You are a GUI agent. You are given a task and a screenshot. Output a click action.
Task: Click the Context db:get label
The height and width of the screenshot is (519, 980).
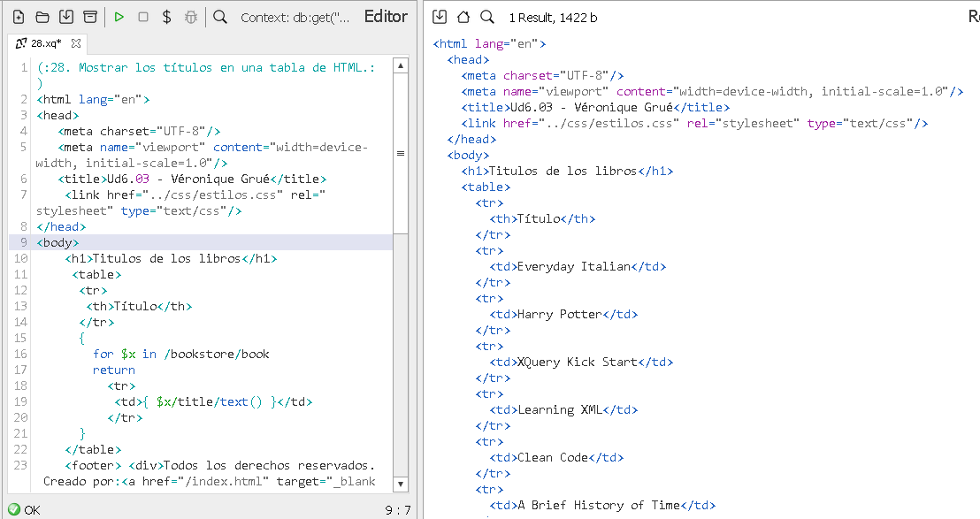coord(295,17)
